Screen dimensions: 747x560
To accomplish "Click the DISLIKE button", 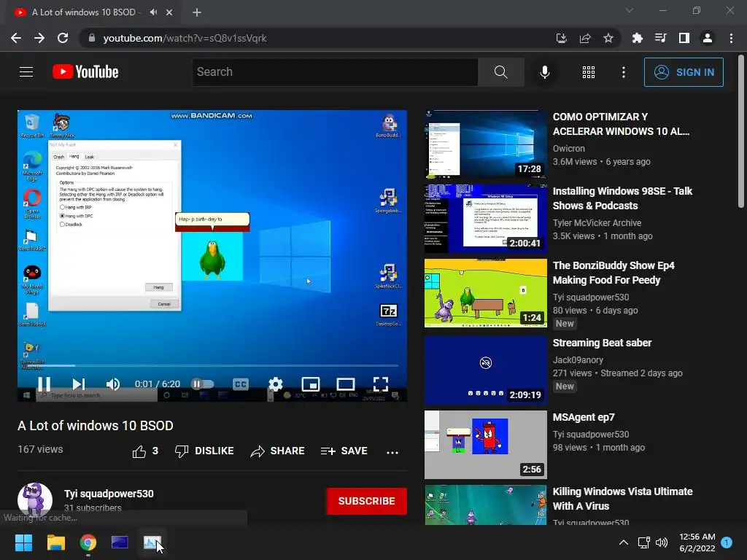I will (204, 451).
